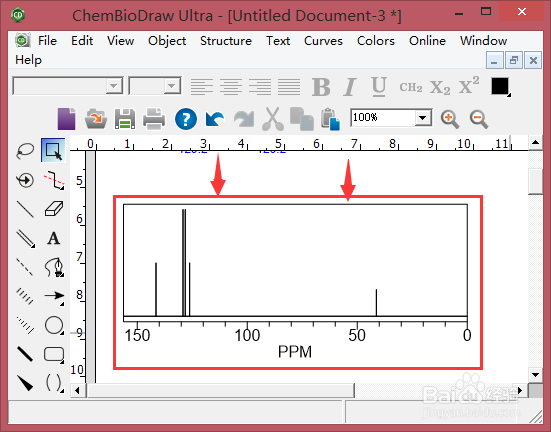Zoom in with the magnifier plus icon

tap(450, 119)
